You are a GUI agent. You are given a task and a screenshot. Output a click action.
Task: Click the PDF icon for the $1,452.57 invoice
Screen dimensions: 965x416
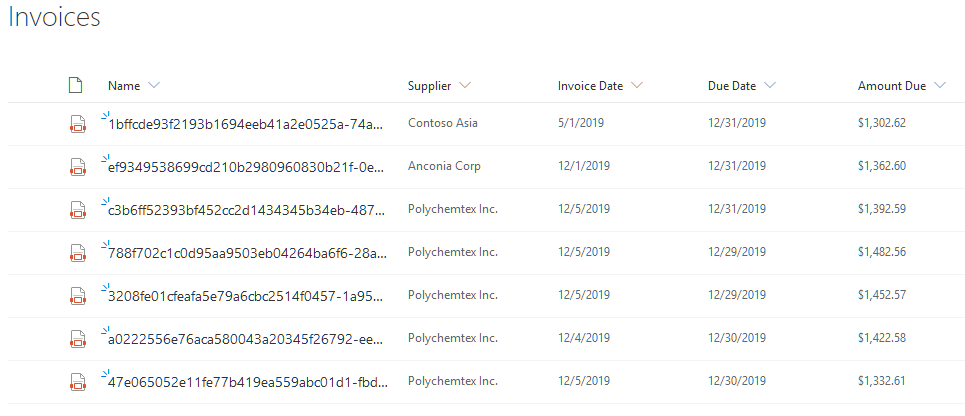(76, 296)
